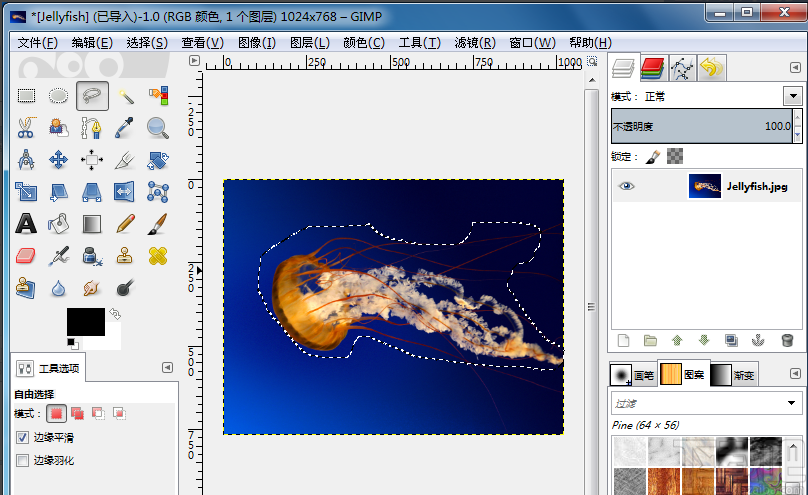Select the Bucket Fill tool

(x=58, y=224)
